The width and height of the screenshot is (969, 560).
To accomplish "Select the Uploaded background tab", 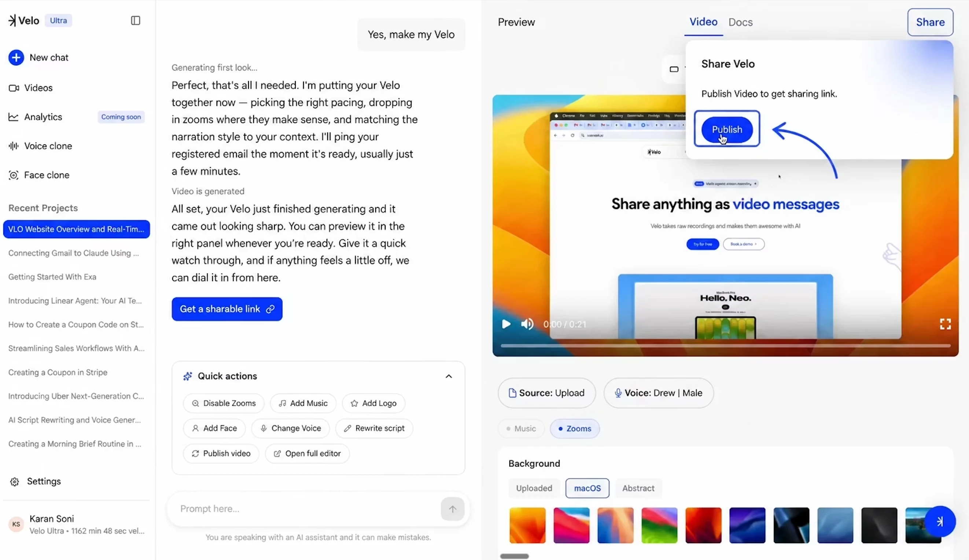I will [534, 488].
